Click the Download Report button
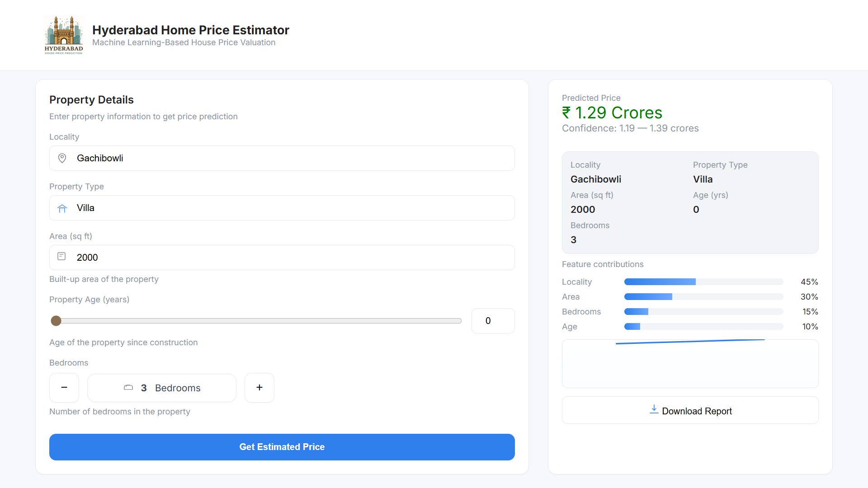This screenshot has width=868, height=488. 690,410
